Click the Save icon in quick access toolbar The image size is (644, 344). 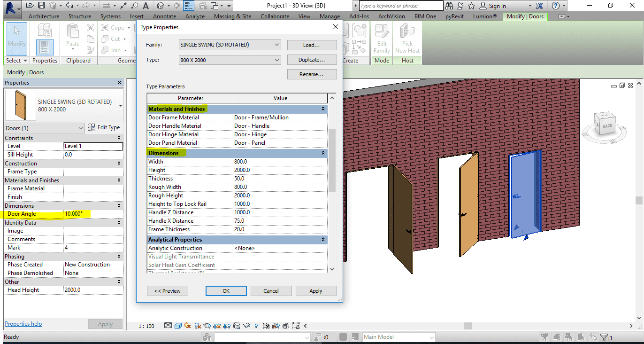point(41,6)
